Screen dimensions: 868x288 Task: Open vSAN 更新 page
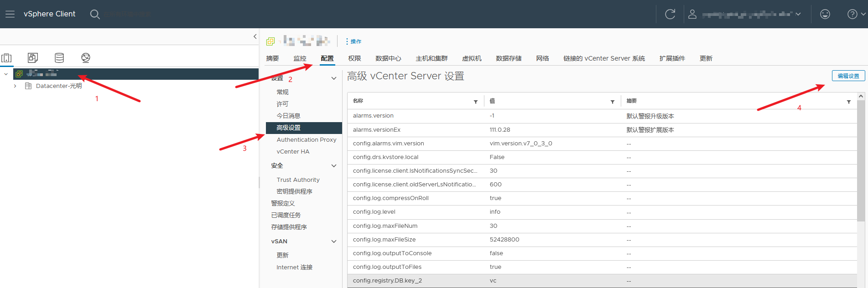[x=282, y=256]
